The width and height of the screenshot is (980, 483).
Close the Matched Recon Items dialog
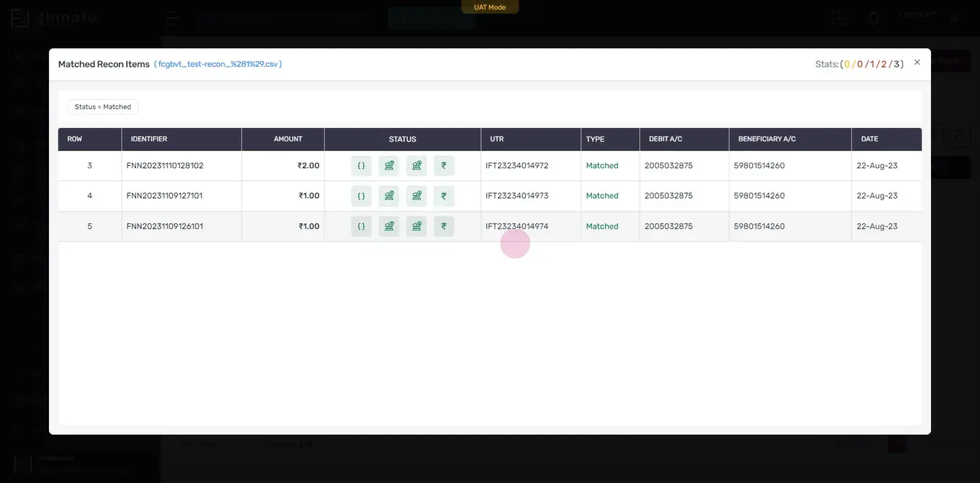coord(917,62)
